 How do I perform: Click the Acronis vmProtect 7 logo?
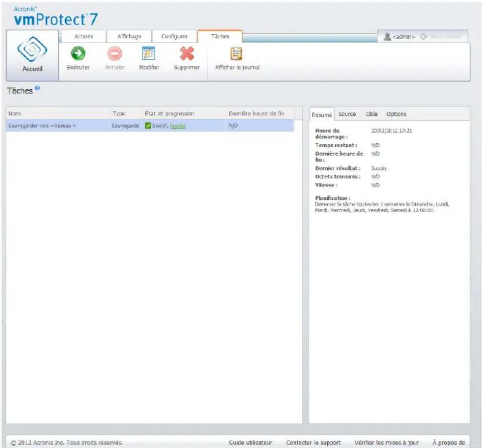56,16
